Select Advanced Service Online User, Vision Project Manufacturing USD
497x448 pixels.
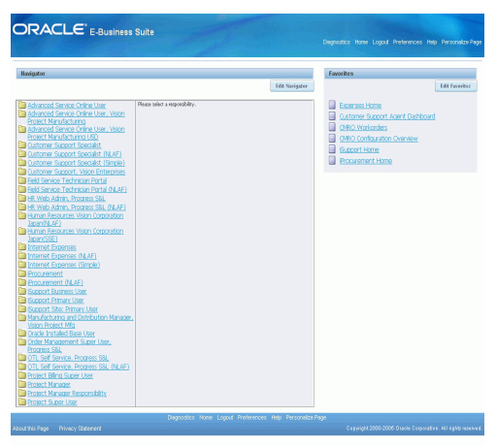pyautogui.click(x=76, y=133)
